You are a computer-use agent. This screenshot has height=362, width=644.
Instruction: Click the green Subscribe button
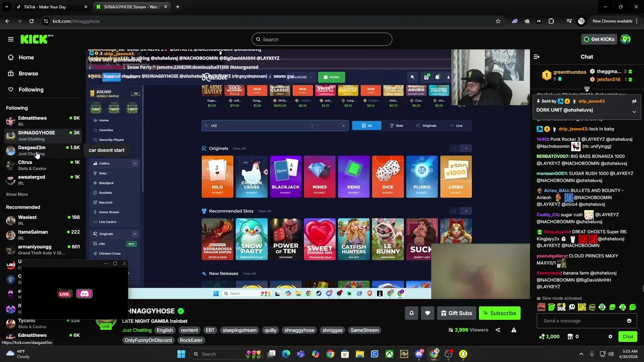point(499,313)
